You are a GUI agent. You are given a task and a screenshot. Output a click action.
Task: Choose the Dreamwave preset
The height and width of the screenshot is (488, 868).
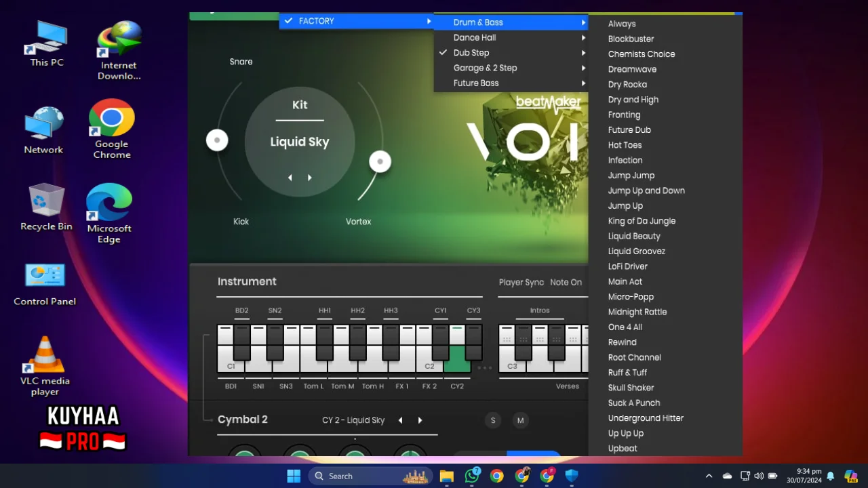point(632,69)
